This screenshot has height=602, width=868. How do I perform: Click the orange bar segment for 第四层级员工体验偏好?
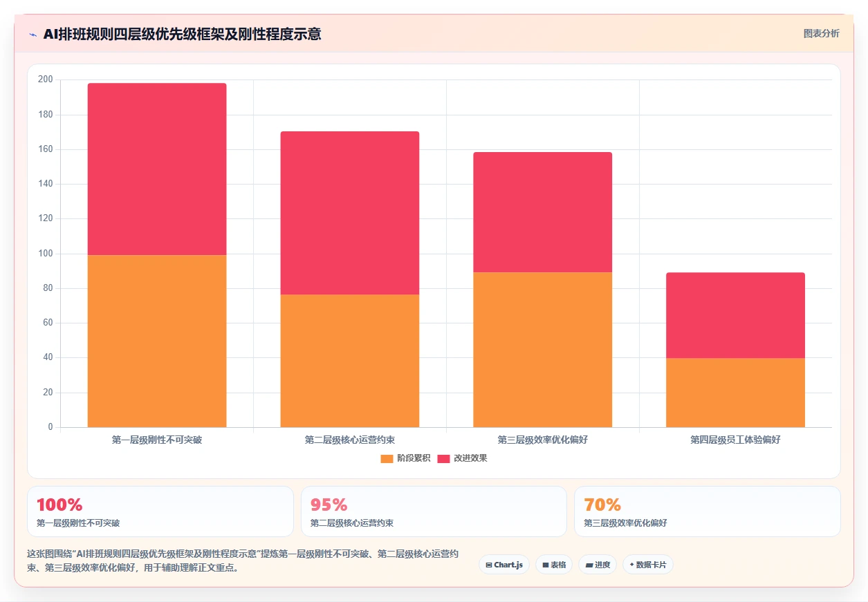click(x=736, y=393)
